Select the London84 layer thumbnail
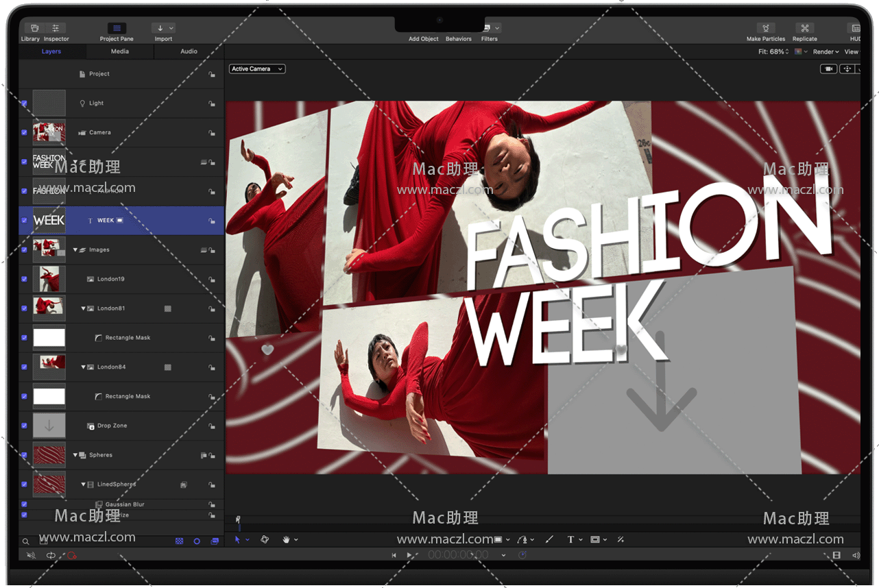 coord(49,367)
